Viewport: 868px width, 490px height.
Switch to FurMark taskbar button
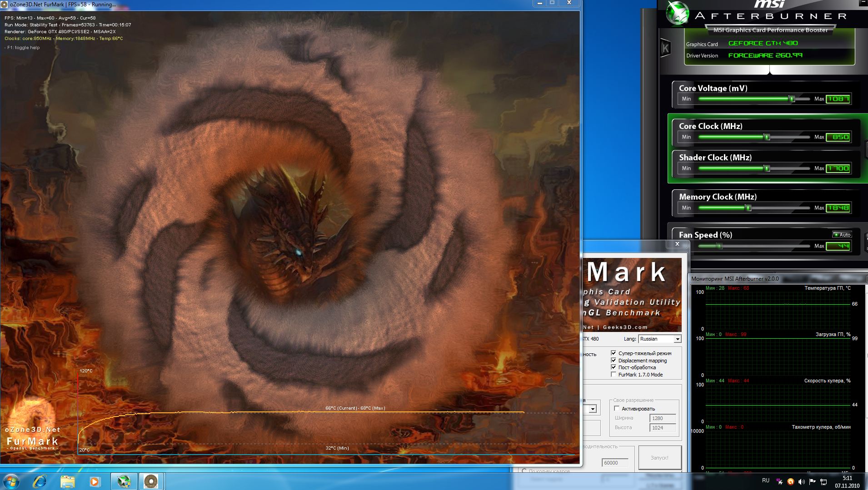151,481
